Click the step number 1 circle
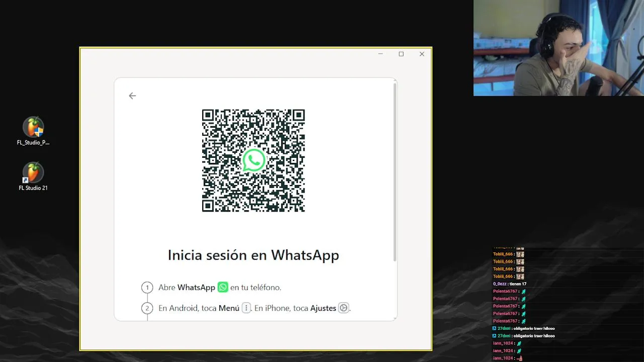The image size is (644, 362). click(x=147, y=288)
